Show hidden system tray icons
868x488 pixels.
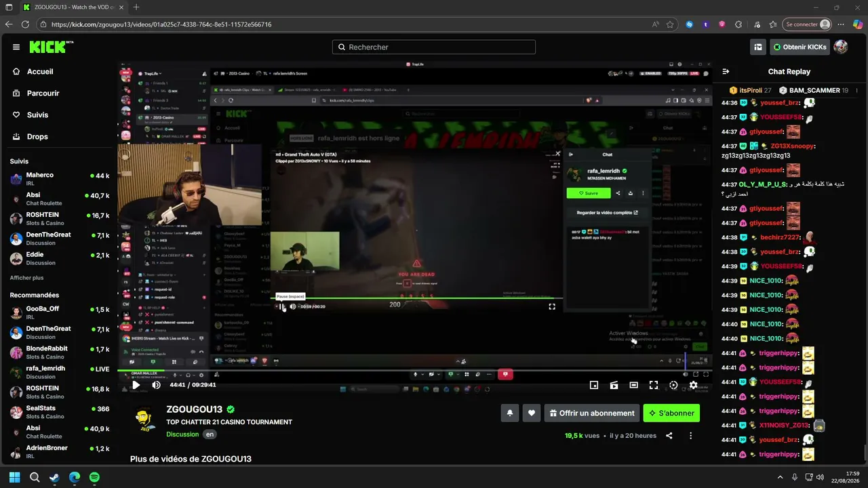[x=780, y=477]
